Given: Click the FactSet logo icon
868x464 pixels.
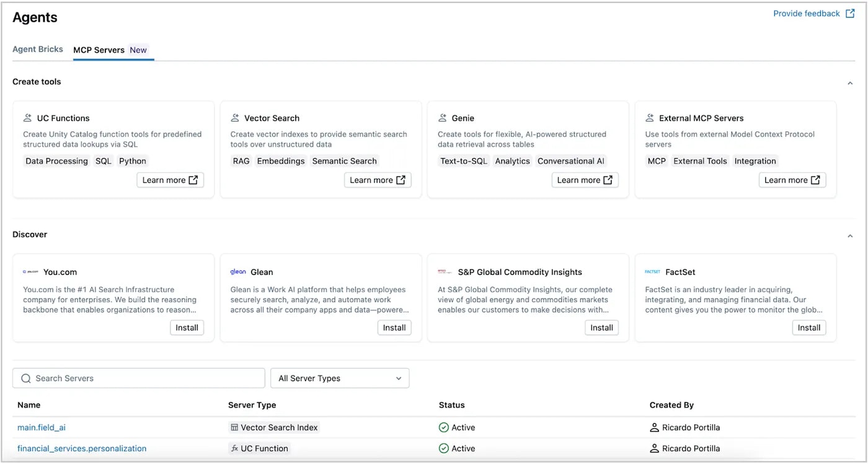Looking at the screenshot, I should 653,272.
